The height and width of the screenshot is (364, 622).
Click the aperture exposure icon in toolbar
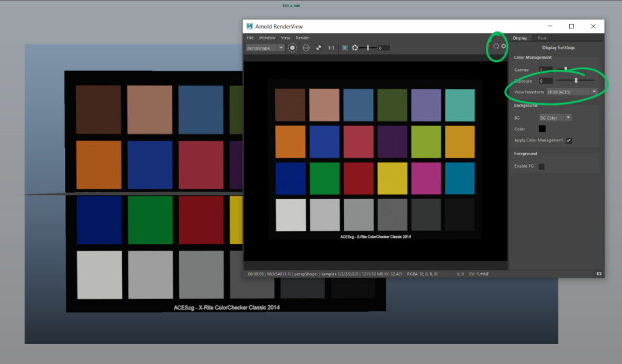point(355,48)
